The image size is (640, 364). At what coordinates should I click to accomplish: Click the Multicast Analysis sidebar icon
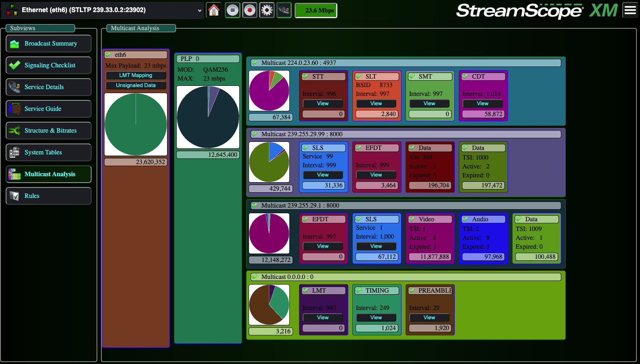click(x=15, y=174)
